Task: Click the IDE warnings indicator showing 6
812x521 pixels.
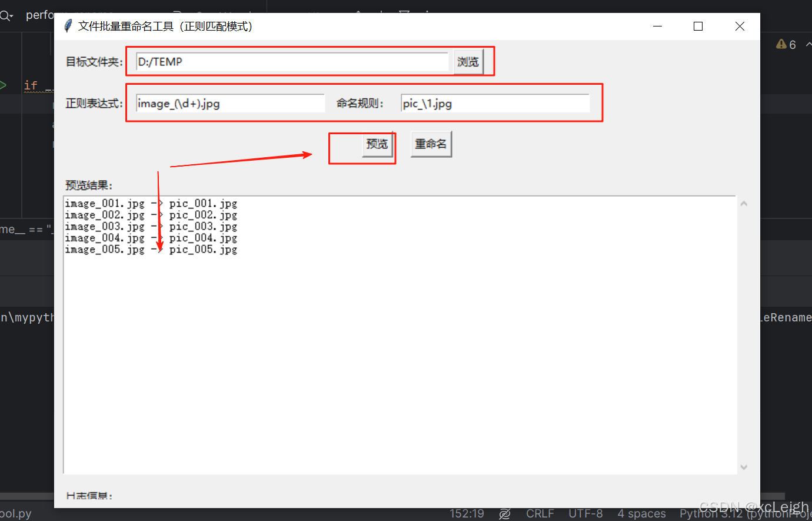Action: [786, 45]
